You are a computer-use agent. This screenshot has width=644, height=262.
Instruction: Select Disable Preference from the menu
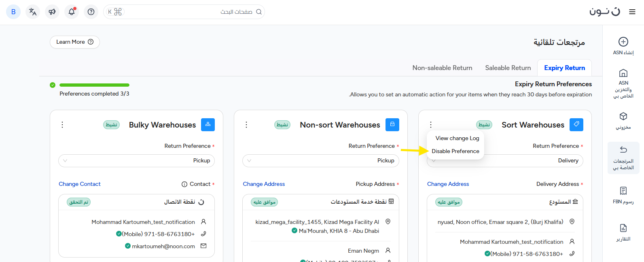pos(455,151)
